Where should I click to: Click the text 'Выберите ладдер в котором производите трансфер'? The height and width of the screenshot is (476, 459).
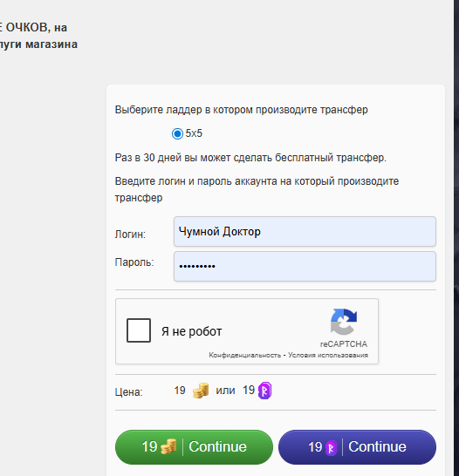(241, 110)
